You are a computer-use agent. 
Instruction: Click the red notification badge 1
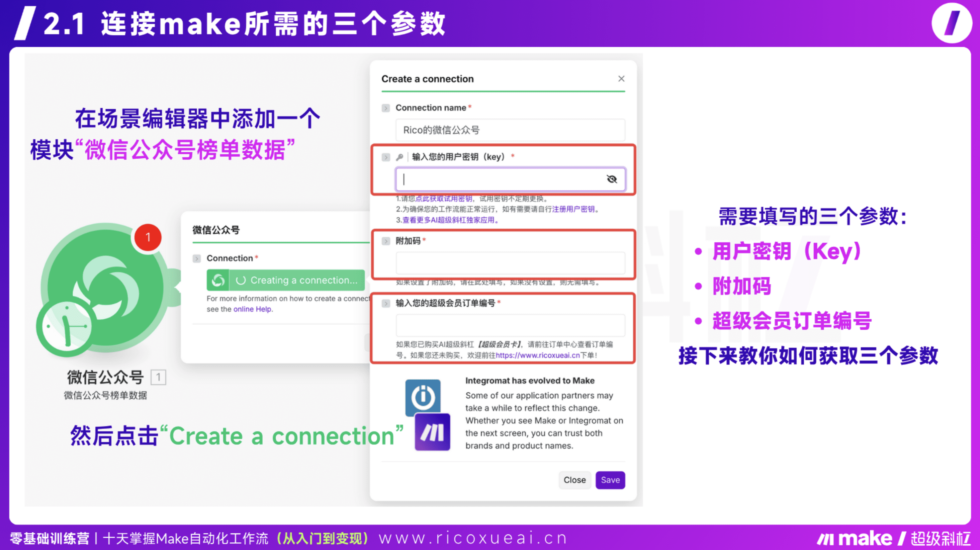tap(148, 237)
